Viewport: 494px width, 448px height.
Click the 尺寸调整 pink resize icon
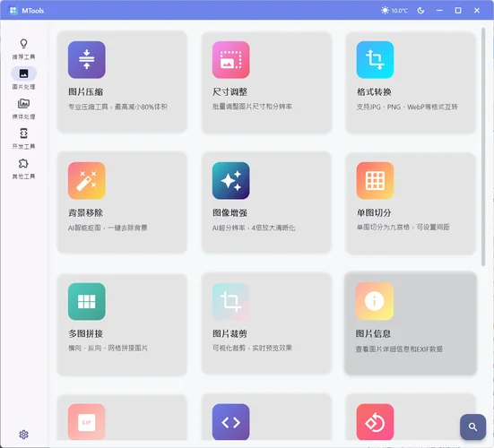tap(231, 60)
